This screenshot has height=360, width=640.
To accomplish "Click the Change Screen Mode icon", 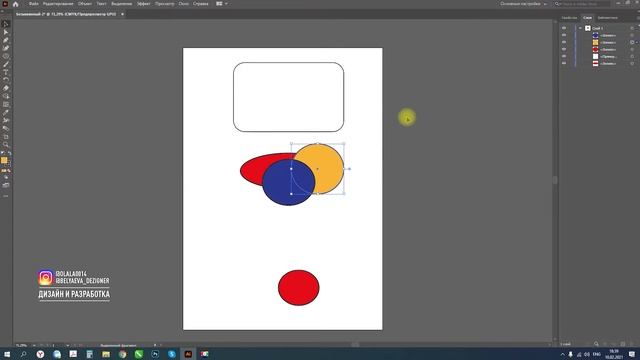I will click(6, 185).
